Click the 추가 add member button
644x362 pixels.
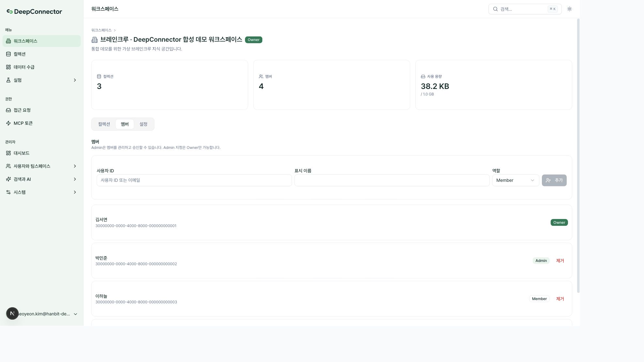coord(554,181)
